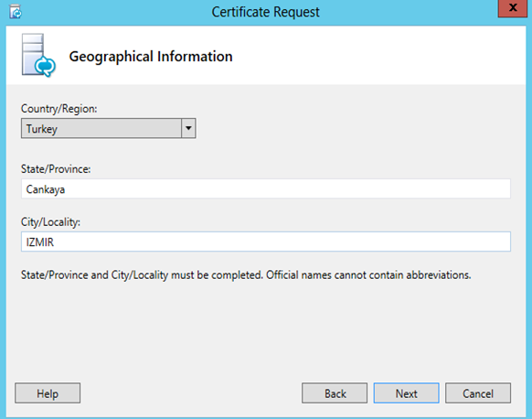This screenshot has width=532, height=419.
Task: Proceed with the Next button
Action: tap(407, 393)
